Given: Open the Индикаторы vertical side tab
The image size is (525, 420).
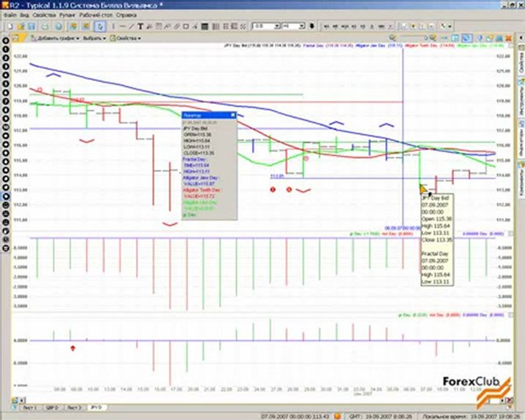Looking at the screenshot, I should [521, 139].
